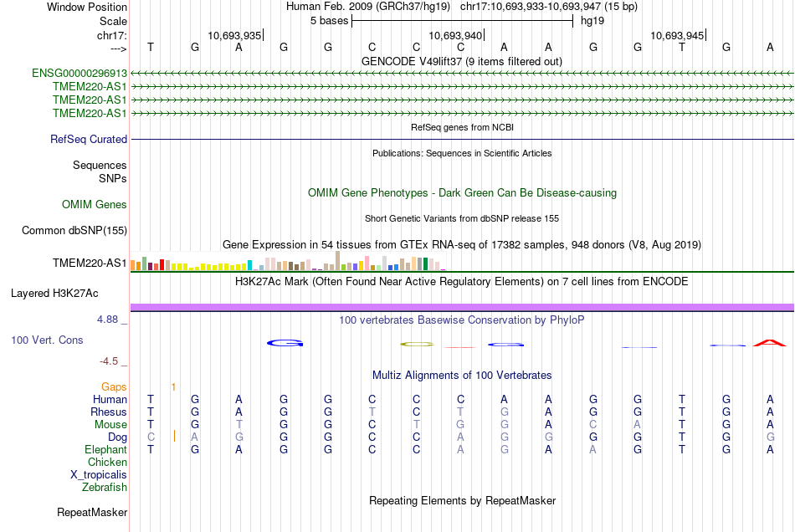Image resolution: width=795 pixels, height=532 pixels.
Task: Open OMIM Gene Phenotypes track title
Action: 462,193
